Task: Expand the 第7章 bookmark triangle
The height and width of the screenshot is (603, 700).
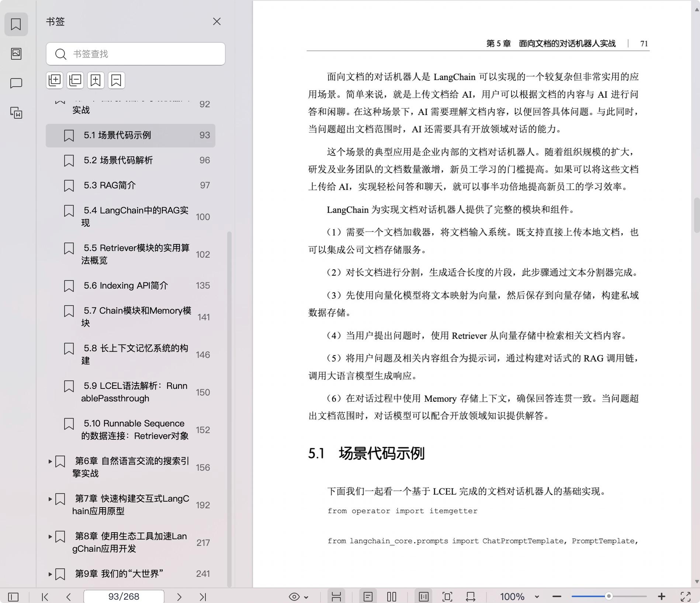Action: coord(50,499)
